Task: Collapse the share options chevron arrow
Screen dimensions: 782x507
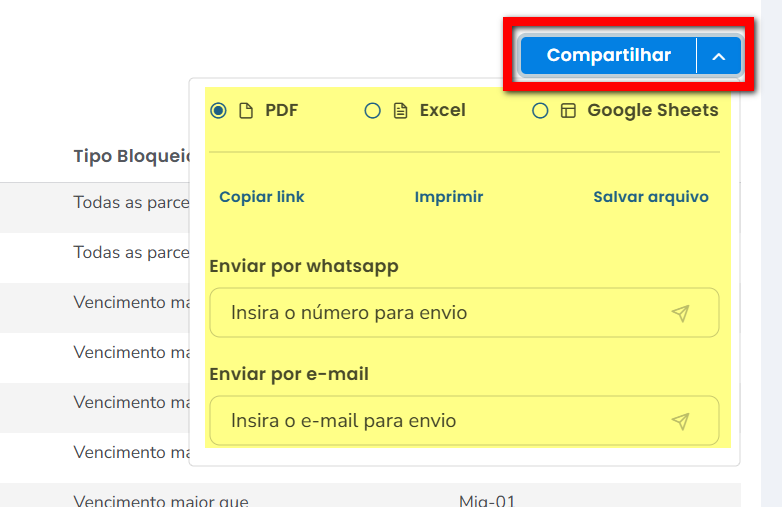Action: 719,57
